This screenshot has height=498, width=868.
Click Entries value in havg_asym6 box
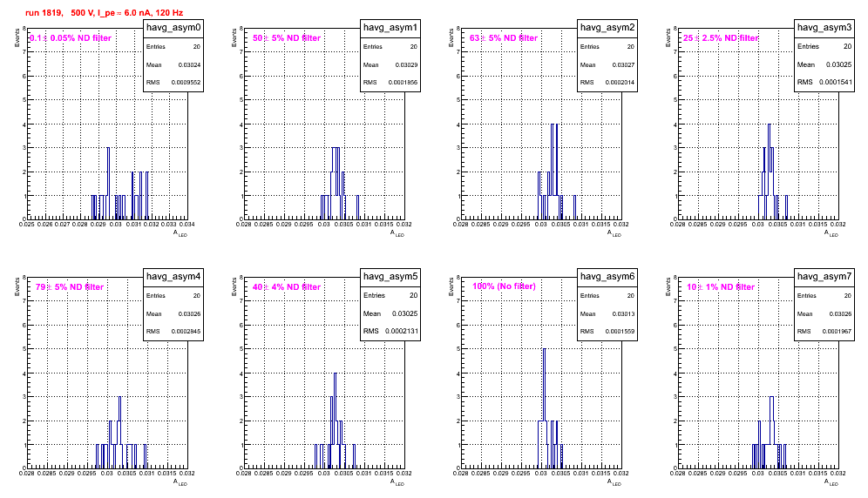630,296
